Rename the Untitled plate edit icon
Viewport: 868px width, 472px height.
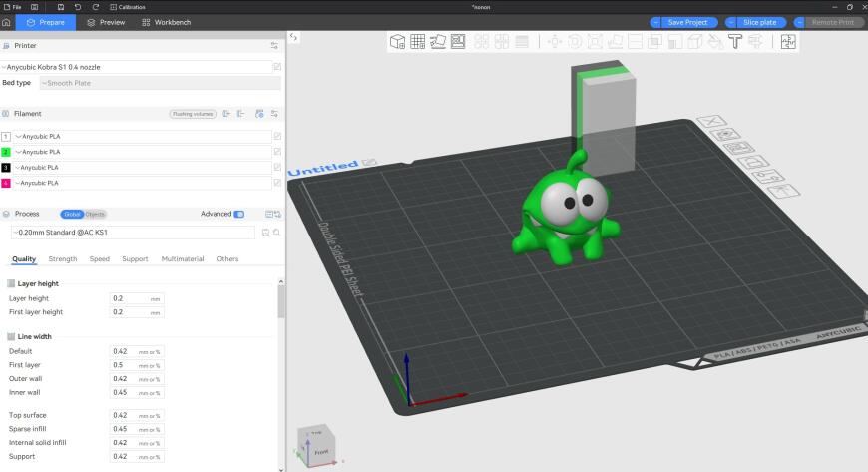coord(369,163)
